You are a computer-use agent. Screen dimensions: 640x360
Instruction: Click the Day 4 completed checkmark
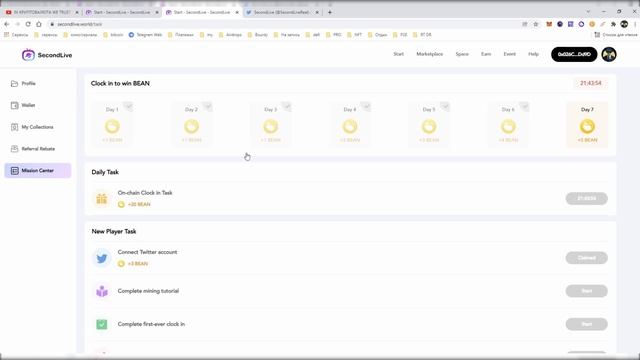tap(366, 107)
